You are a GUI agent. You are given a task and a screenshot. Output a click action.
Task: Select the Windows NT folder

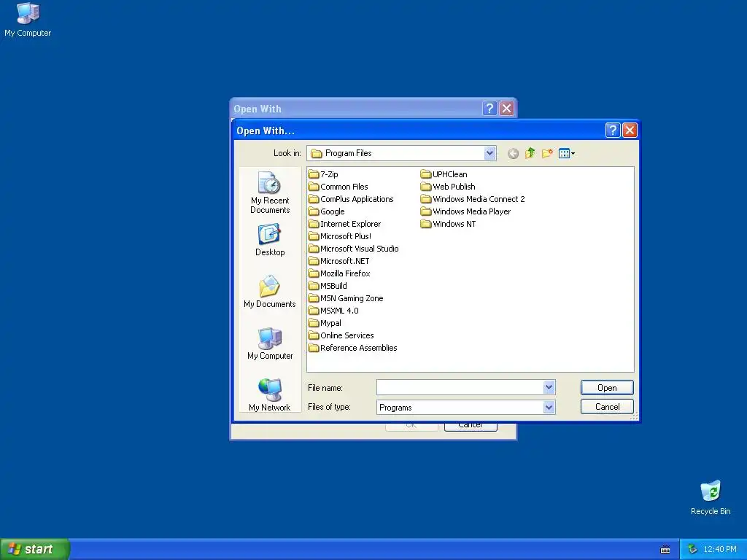(449, 224)
